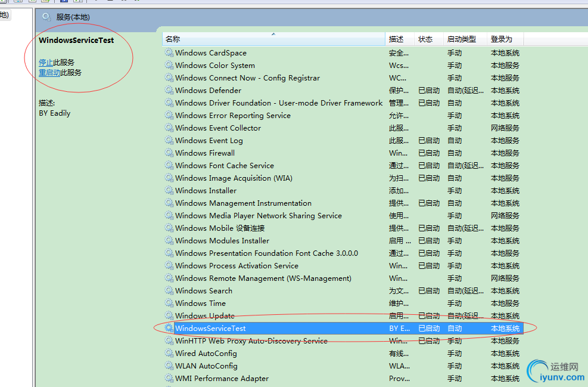Click gear icon beside Windows Event Collector
Screen dimensions: 588x387
(x=169, y=128)
